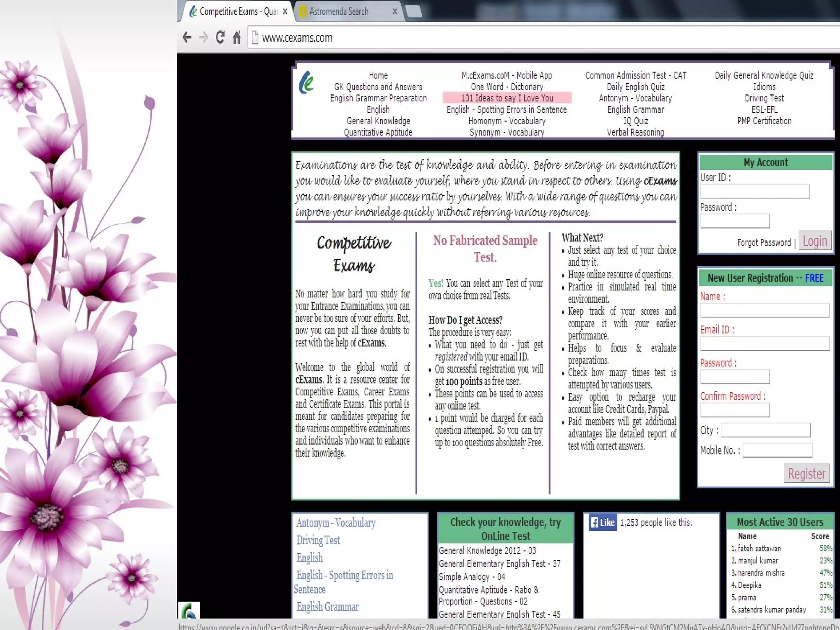Click user Deepika in active users
This screenshot has height=630, width=840.
click(749, 585)
